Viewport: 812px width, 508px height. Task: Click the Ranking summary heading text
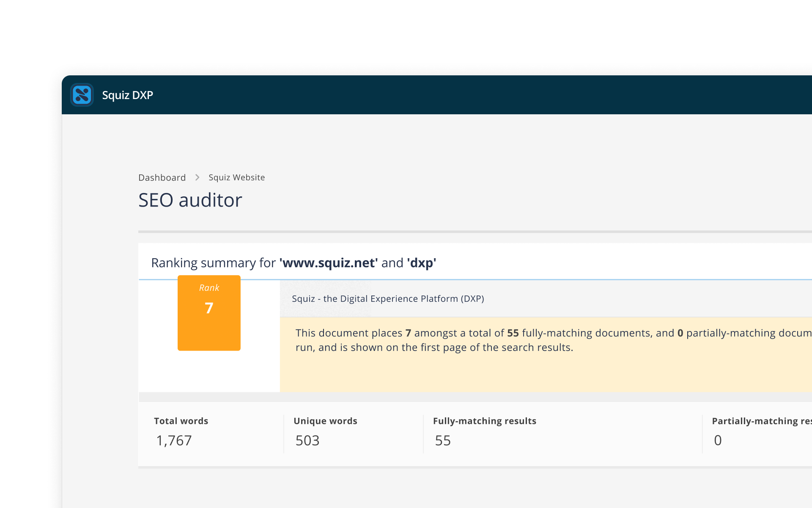(213, 263)
